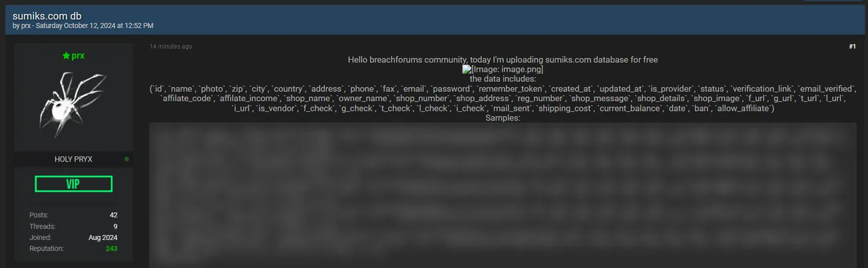Viewport: 868px width, 268px height.
Task: Click the VIP badge
Action: (73, 184)
